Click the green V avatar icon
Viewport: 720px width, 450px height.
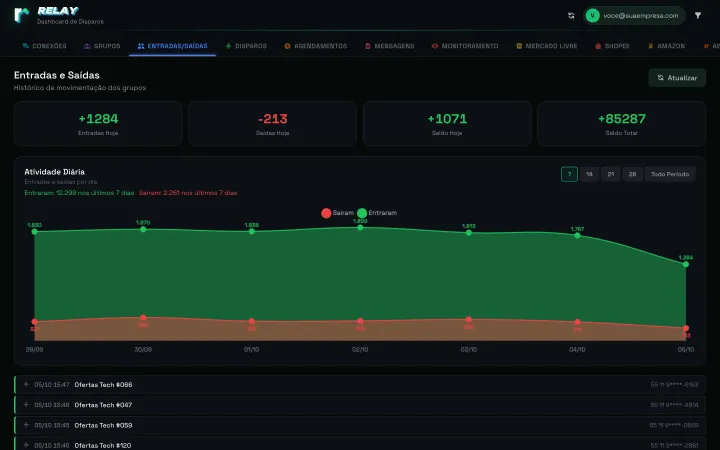click(x=592, y=16)
